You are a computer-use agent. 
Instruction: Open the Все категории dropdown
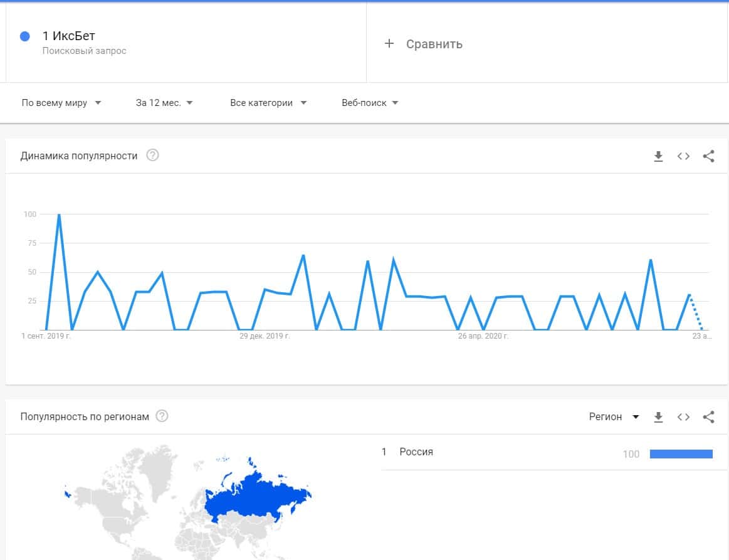coord(268,103)
